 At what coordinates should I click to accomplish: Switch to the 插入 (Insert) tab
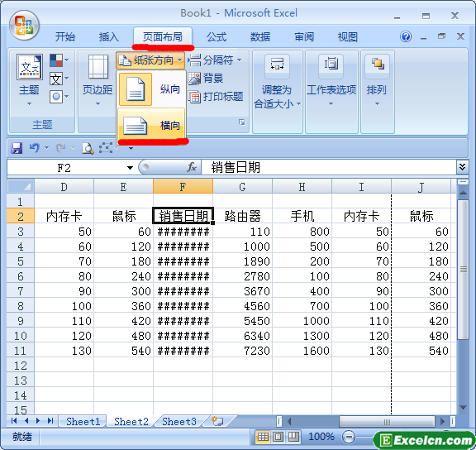pos(109,37)
